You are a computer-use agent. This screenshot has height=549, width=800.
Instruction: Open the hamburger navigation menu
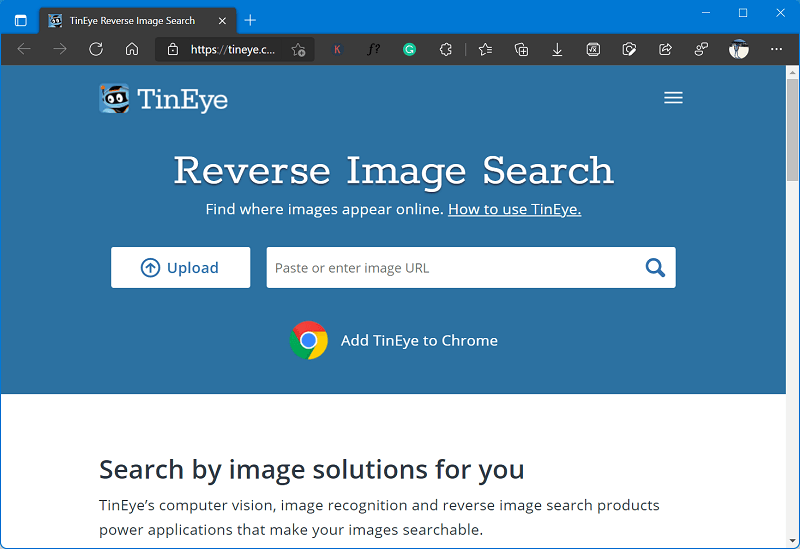(x=673, y=97)
